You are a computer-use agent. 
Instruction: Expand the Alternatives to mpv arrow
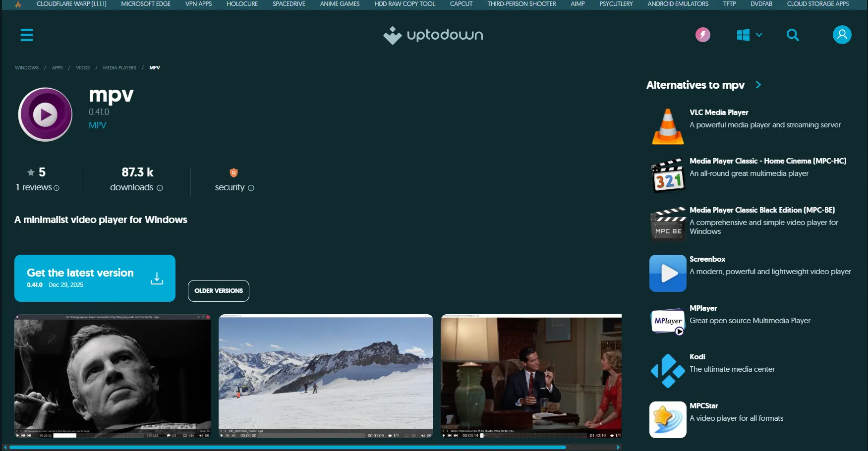[x=758, y=85]
